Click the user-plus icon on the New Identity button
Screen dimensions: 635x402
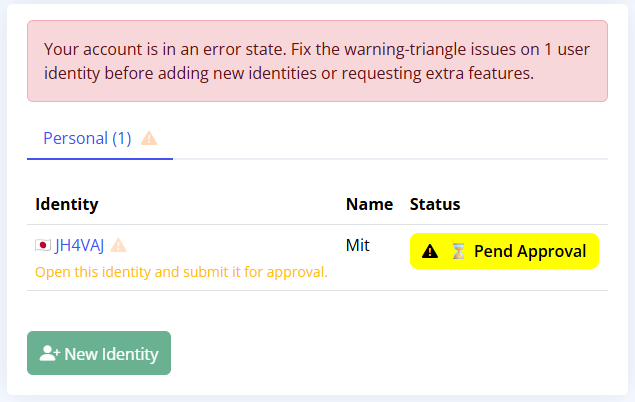pyautogui.click(x=49, y=353)
